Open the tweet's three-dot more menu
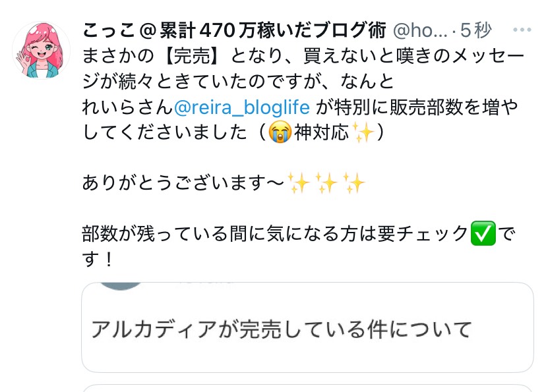 pyautogui.click(x=522, y=30)
